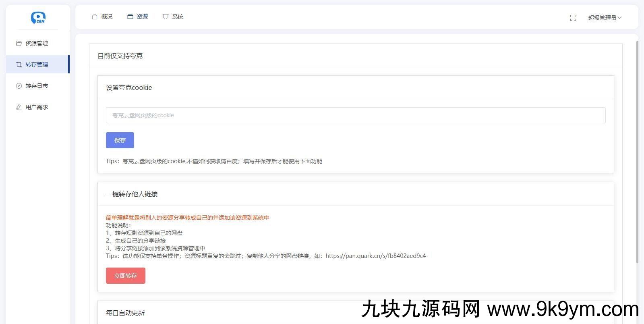The width and height of the screenshot is (644, 324).
Task: Switch to 系统 top tab
Action: click(x=173, y=17)
